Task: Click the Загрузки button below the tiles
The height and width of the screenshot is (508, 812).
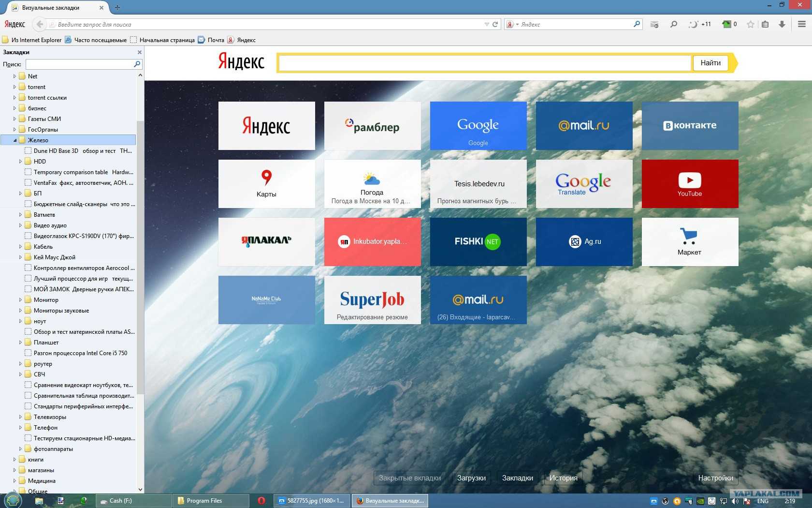Action: pyautogui.click(x=471, y=478)
